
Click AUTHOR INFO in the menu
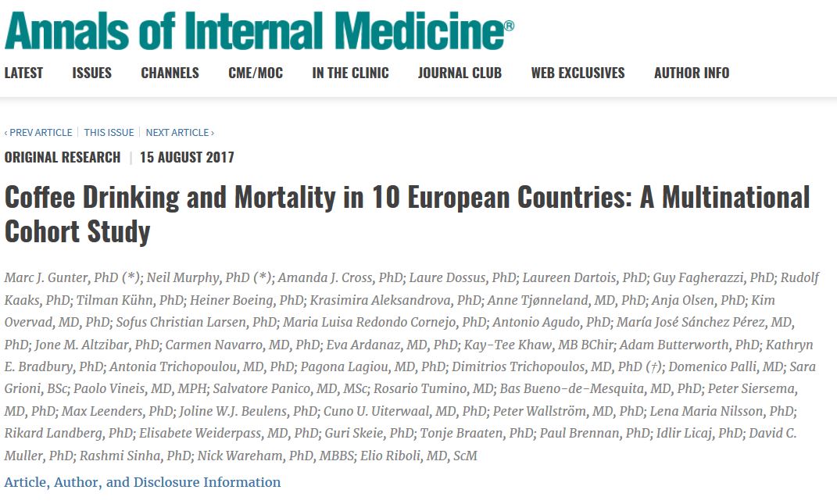click(692, 73)
